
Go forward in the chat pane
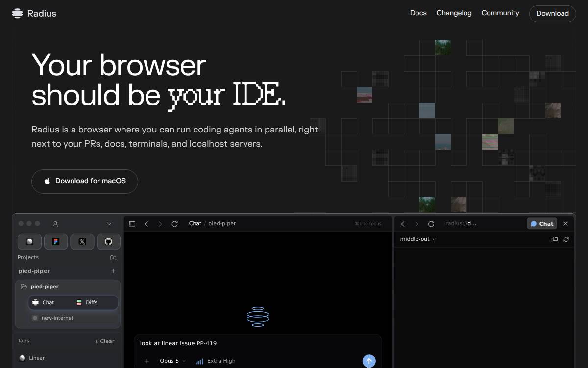160,224
